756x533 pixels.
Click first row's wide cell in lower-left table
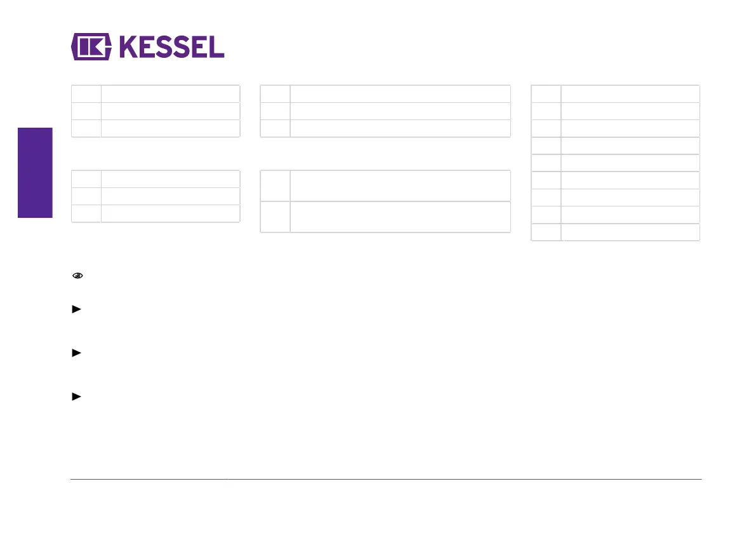pos(171,179)
